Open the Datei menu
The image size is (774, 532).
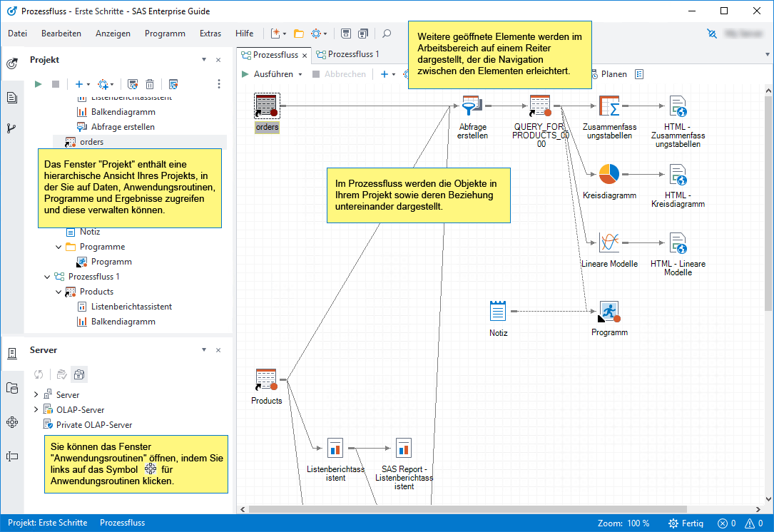[17, 33]
